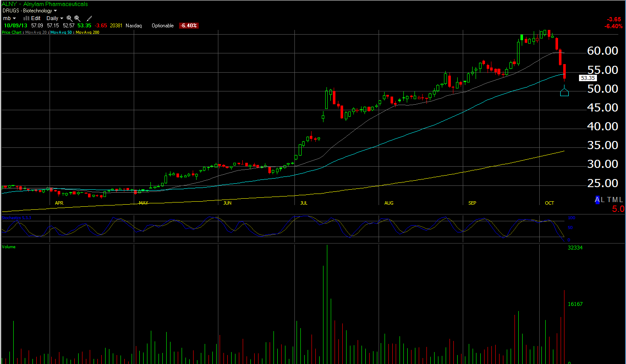Screen dimensions: 626x364
Task: Click the bar chart icon beside Edit
Action: click(26, 18)
